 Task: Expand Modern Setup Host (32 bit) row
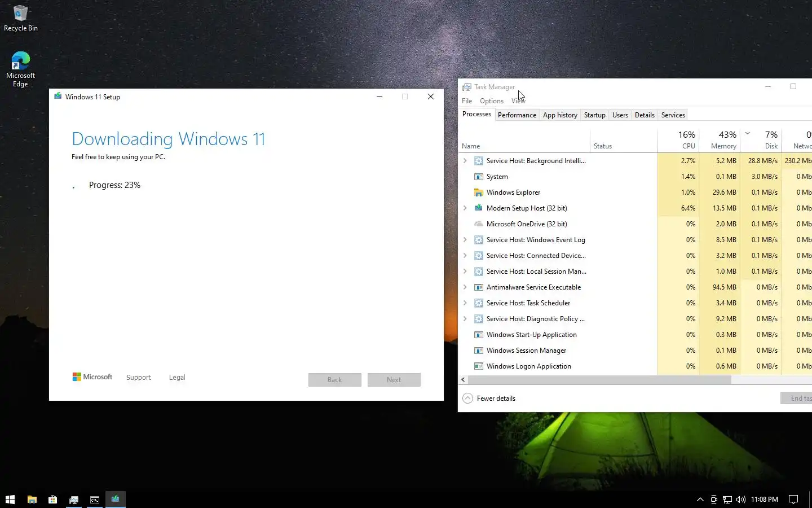465,208
